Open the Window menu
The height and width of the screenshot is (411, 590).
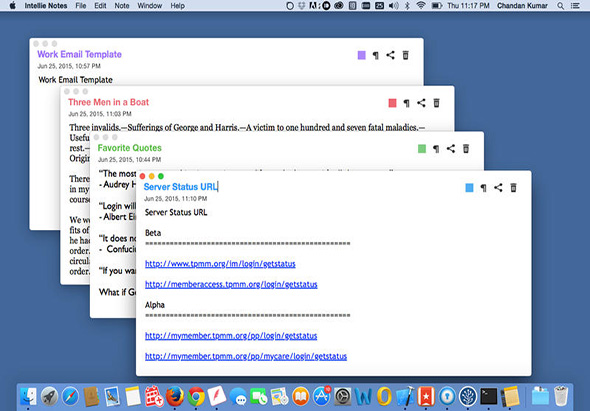149,6
